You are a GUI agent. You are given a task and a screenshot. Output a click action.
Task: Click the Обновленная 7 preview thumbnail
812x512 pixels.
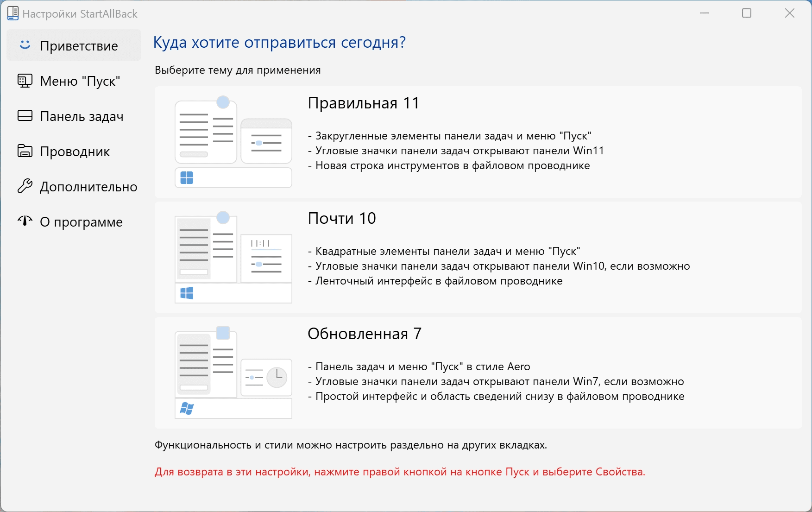tap(233, 373)
